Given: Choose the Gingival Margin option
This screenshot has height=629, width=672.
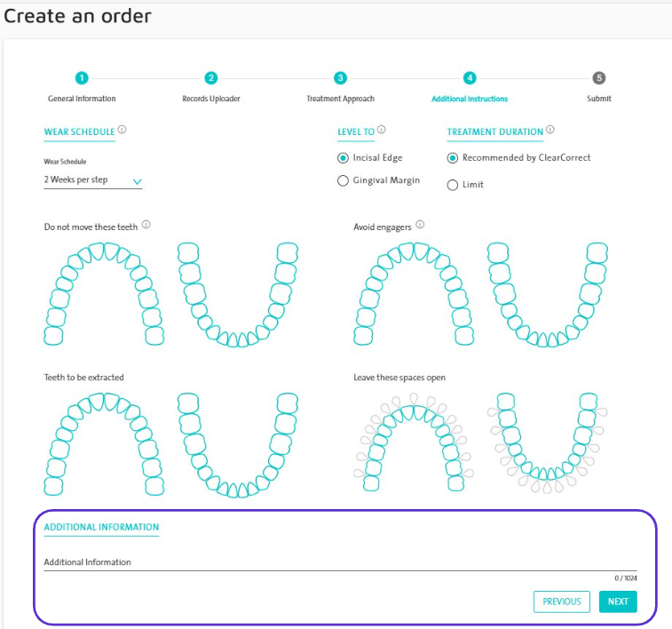Looking at the screenshot, I should point(344,181).
